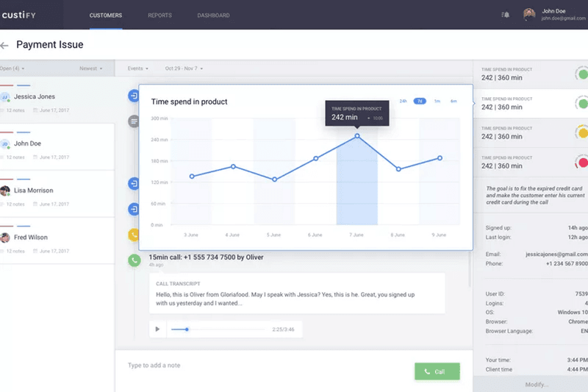Go back using the arrow beside Payment Issue
Image resolution: width=588 pixels, height=392 pixels.
4,46
